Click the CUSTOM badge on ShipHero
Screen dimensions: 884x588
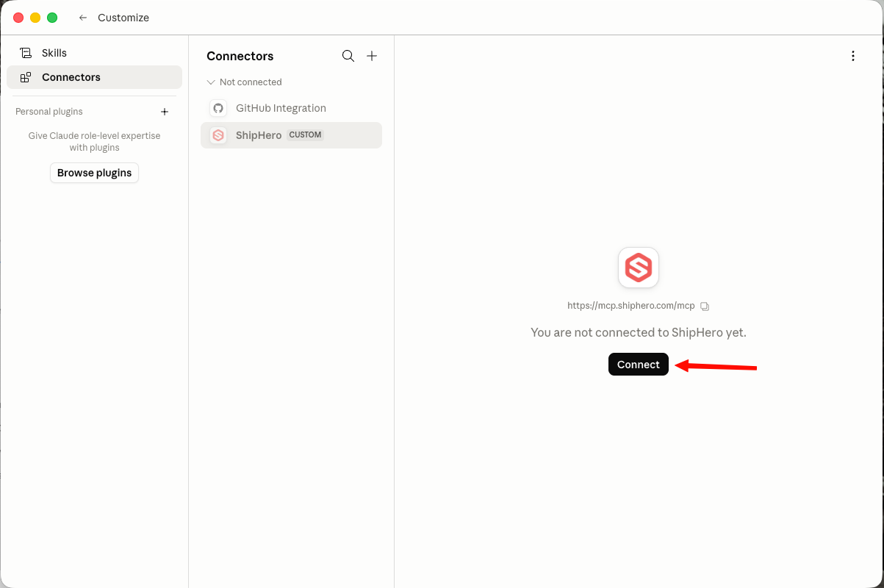point(305,135)
